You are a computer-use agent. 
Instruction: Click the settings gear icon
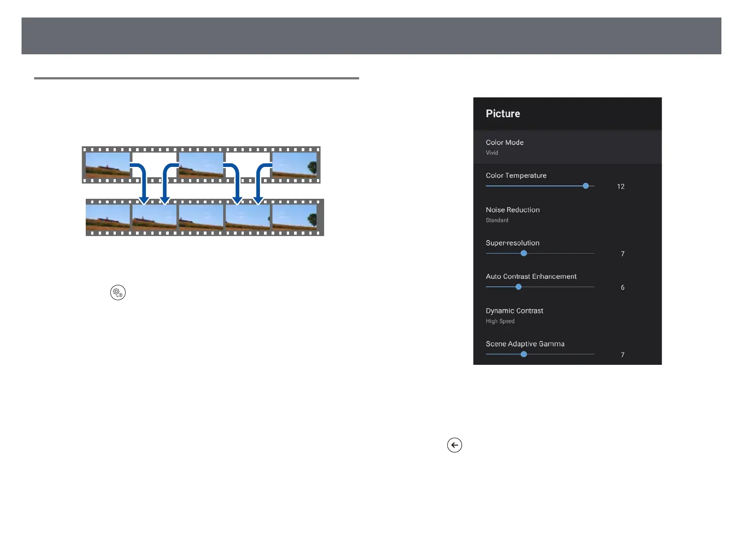click(x=118, y=293)
